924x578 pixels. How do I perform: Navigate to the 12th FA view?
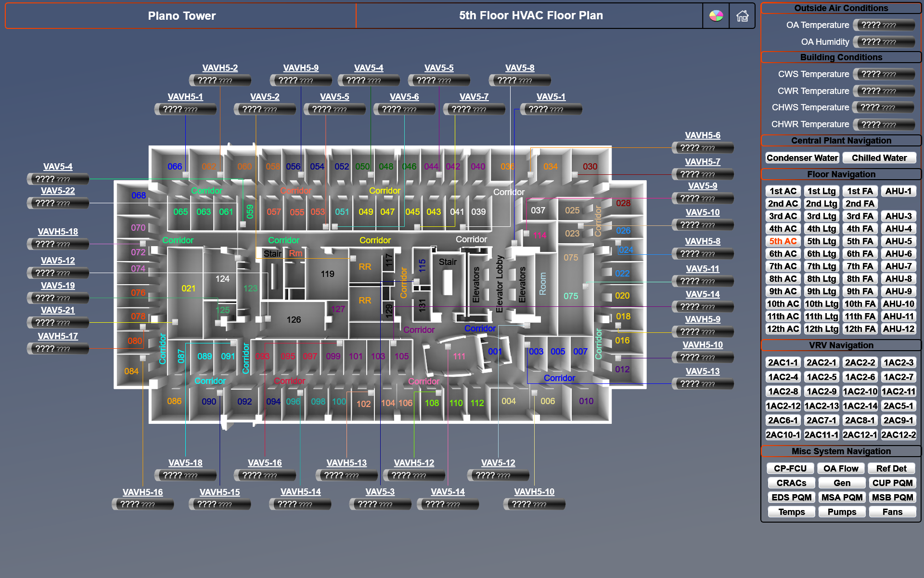click(x=860, y=328)
